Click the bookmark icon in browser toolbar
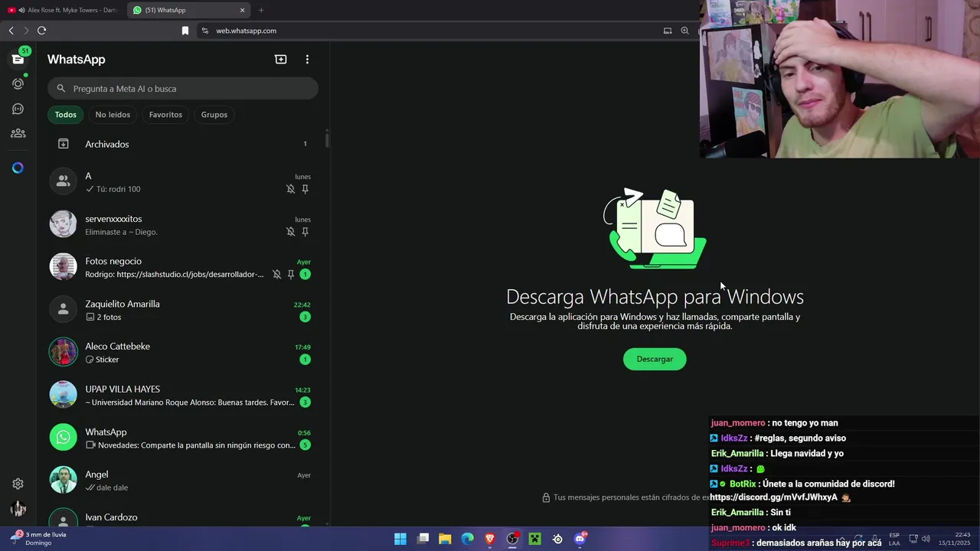Screen dimensions: 980x551 click(x=185, y=31)
